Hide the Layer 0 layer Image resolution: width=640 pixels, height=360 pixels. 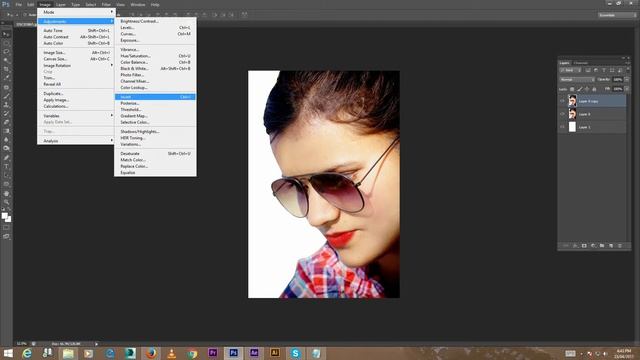tap(562, 114)
